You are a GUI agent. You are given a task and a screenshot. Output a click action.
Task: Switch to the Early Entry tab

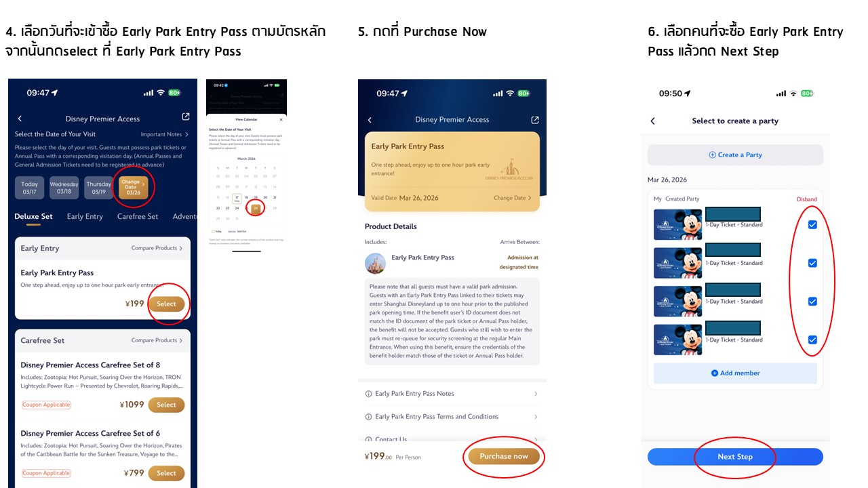point(85,216)
